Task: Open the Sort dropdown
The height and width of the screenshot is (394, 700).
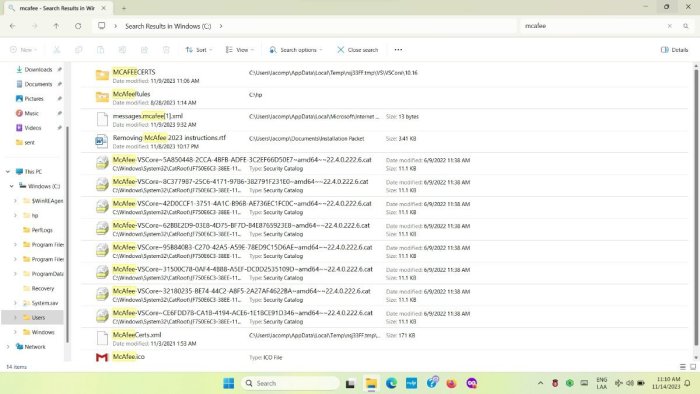Action: pyautogui.click(x=199, y=50)
